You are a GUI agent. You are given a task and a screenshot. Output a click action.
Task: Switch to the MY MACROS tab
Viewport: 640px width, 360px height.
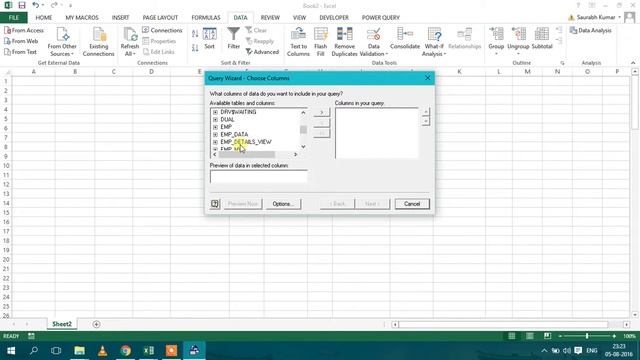82,18
